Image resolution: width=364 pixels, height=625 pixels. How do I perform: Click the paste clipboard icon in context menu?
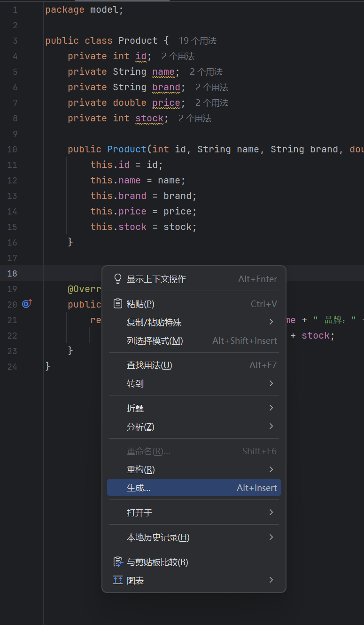tap(117, 304)
